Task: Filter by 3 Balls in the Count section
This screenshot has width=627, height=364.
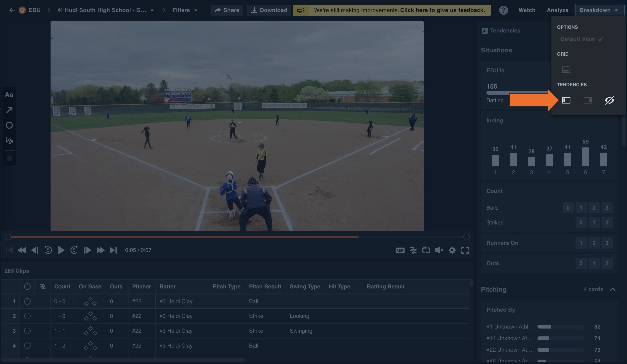Action: (x=607, y=208)
